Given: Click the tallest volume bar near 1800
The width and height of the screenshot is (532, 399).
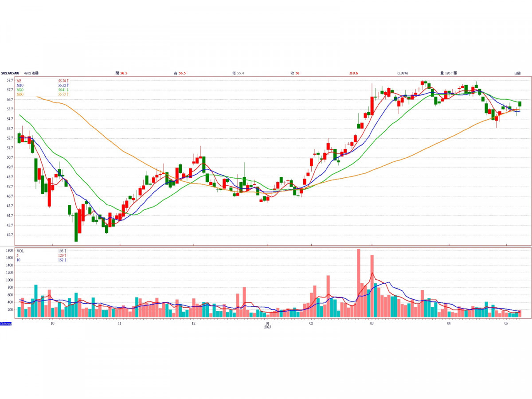Looking at the screenshot, I should 358,283.
